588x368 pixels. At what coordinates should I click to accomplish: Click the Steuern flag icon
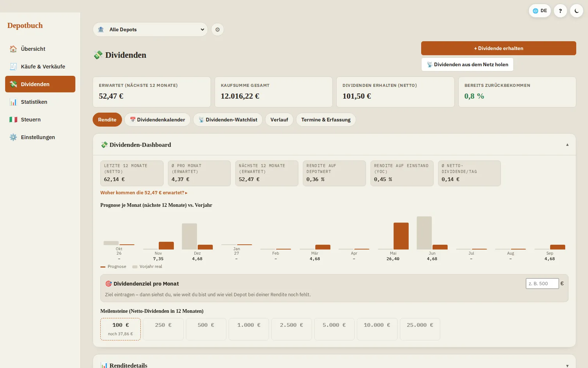[x=13, y=120]
